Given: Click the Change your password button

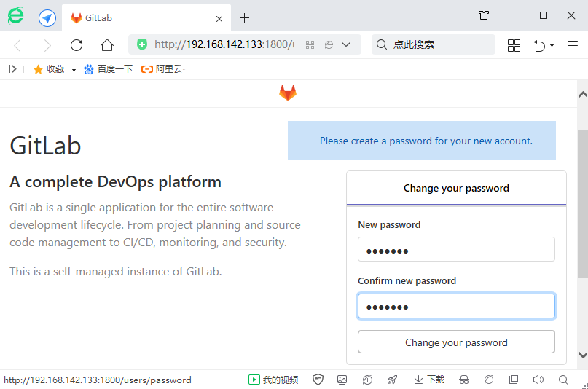Looking at the screenshot, I should tap(456, 342).
